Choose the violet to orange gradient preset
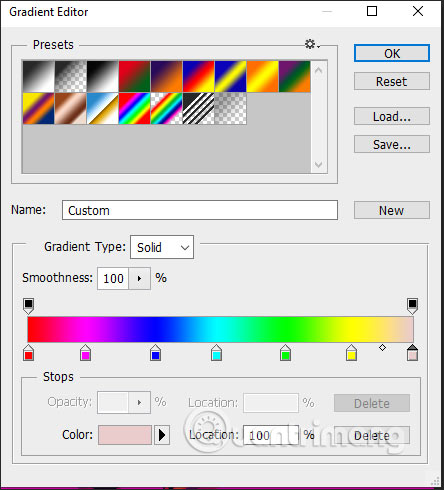 [167, 76]
